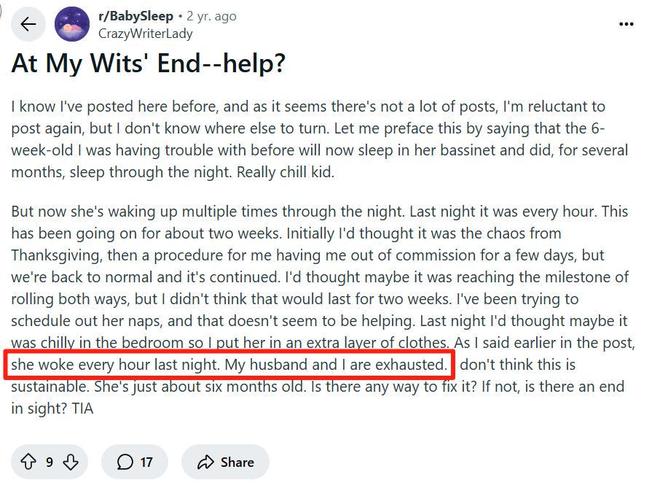
Task: Click the word "Thanksgiving" in the post
Action: point(56,255)
